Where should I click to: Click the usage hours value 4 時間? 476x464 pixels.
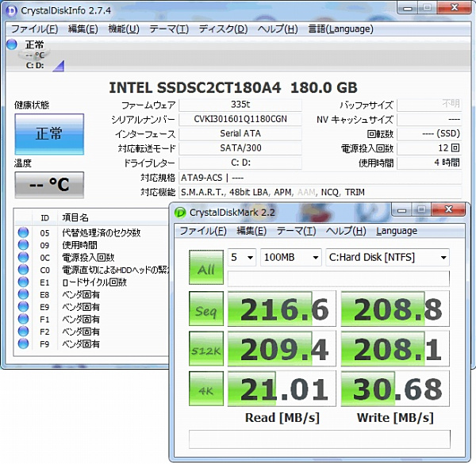[429, 163]
